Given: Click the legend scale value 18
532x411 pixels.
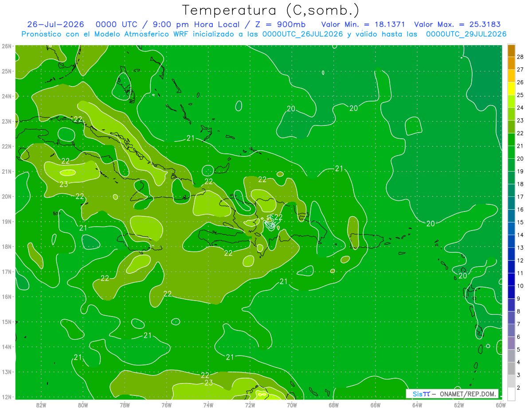Looking at the screenshot, I should coord(520,184).
